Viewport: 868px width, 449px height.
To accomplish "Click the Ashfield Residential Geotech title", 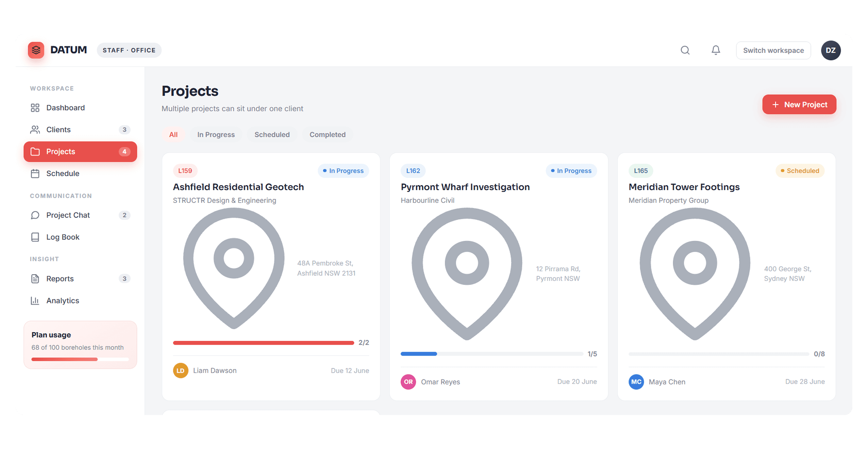I will point(238,187).
